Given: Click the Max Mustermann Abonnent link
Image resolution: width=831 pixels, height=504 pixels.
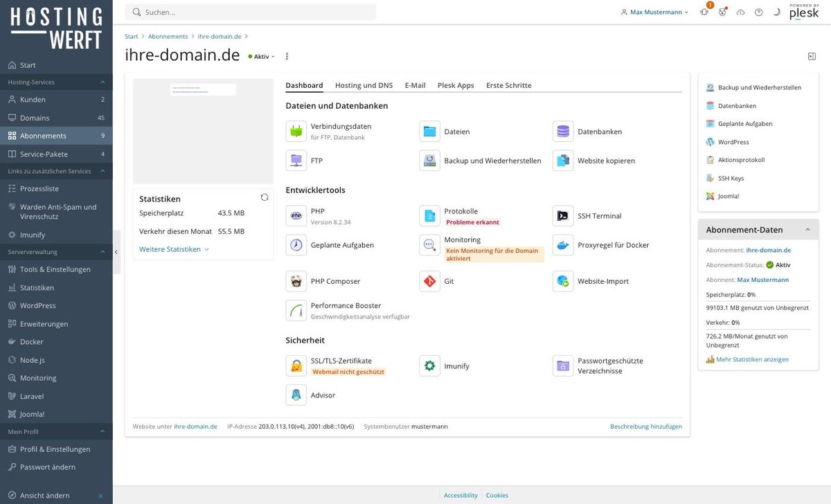Looking at the screenshot, I should 763,280.
